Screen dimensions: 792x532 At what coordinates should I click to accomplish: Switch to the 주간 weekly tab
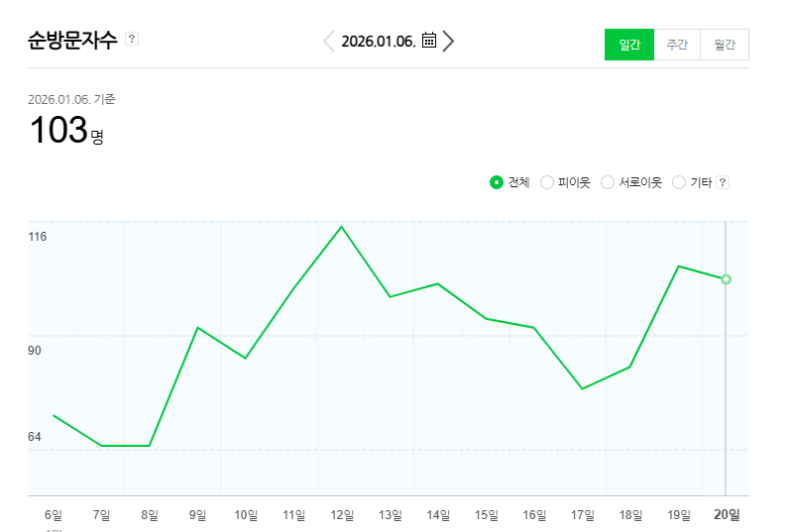[x=677, y=45]
